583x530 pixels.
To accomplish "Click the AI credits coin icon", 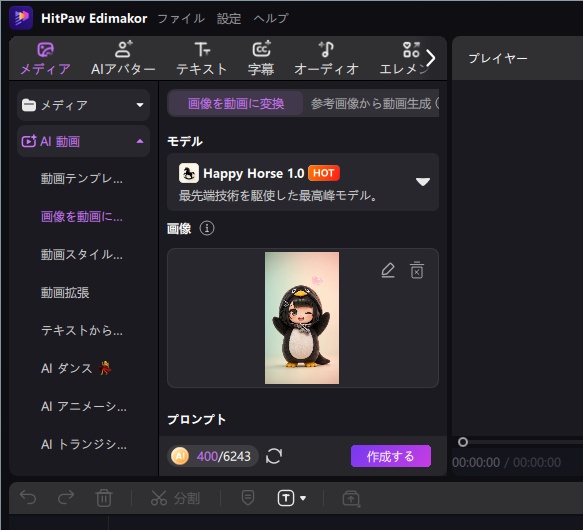I will click(x=180, y=456).
